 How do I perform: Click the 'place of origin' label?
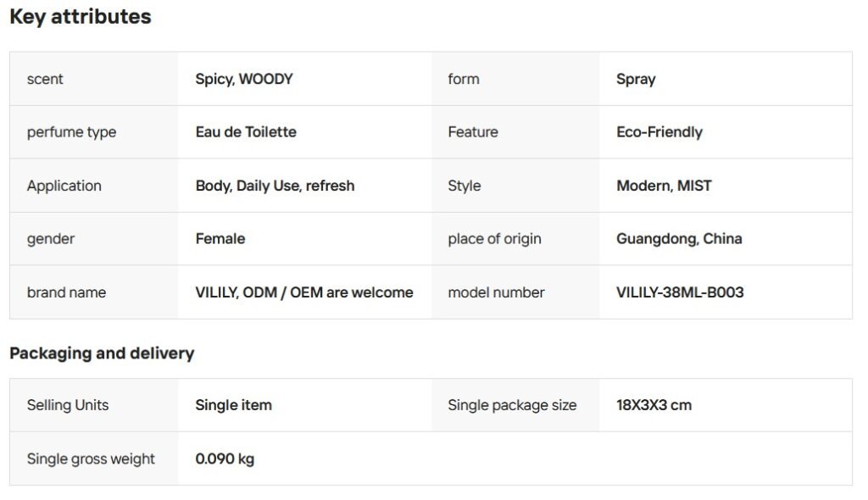click(x=494, y=239)
